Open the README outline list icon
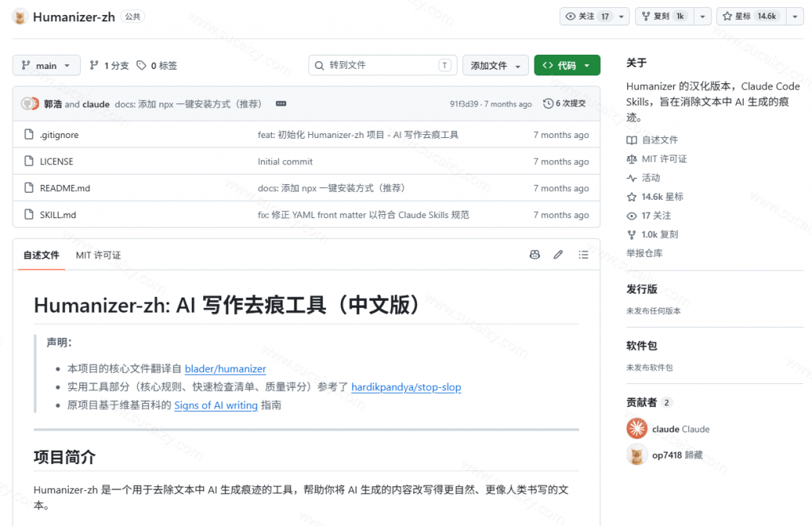Image resolution: width=812 pixels, height=526 pixels. 583,255
